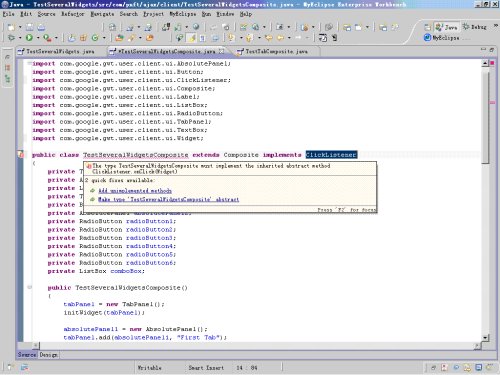
Task: Click the horizontal scrollbar left arrow
Action: click(x=36, y=345)
